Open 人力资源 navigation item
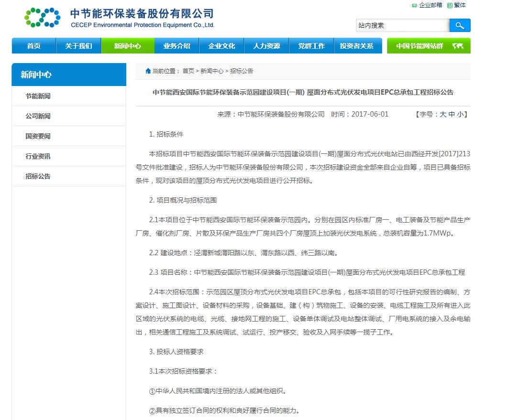This screenshot has width=507, height=420. (266, 46)
